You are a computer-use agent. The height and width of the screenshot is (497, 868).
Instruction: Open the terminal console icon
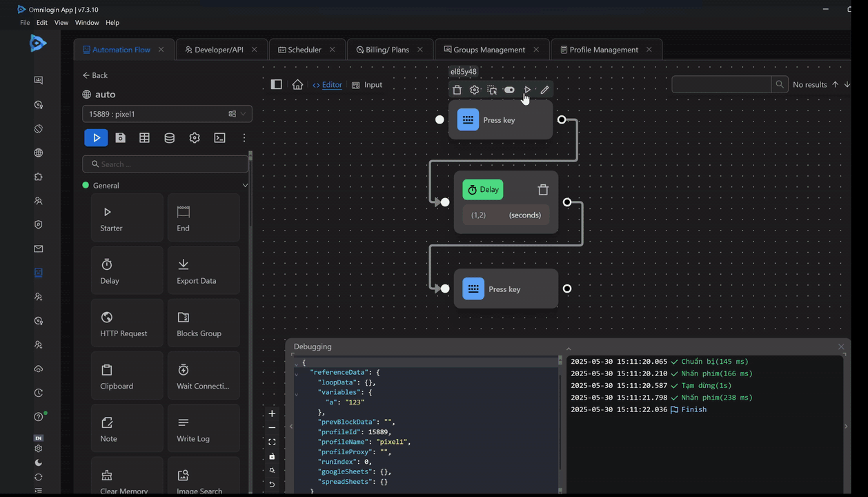click(219, 138)
